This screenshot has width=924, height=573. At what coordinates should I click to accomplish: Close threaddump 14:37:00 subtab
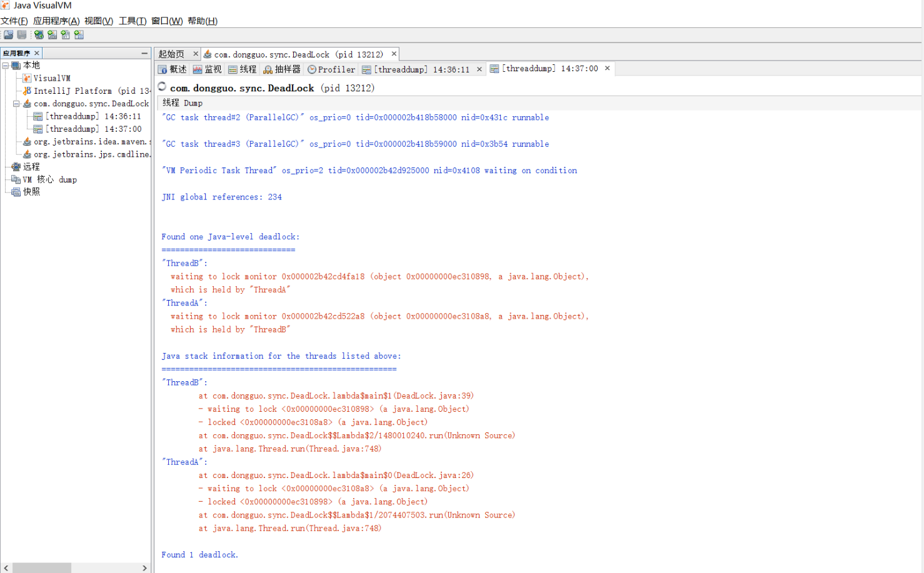pyautogui.click(x=607, y=68)
